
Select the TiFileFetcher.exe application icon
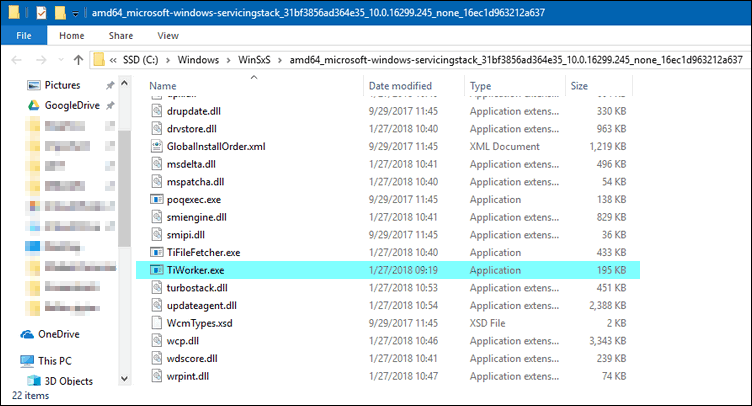pos(157,252)
